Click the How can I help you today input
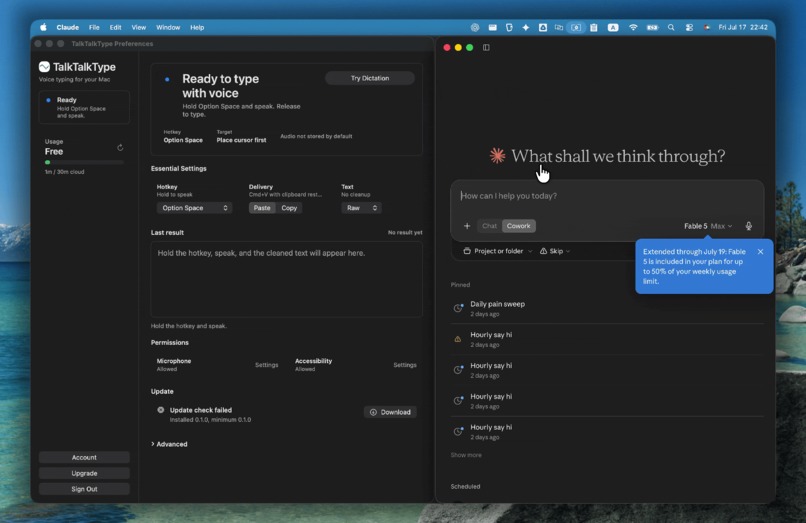The image size is (806, 523). pyautogui.click(x=607, y=196)
